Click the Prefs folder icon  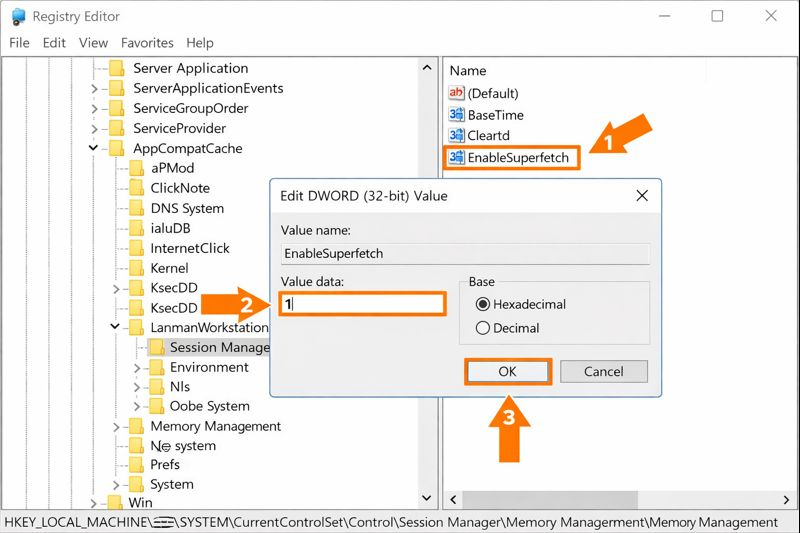pyautogui.click(x=136, y=465)
